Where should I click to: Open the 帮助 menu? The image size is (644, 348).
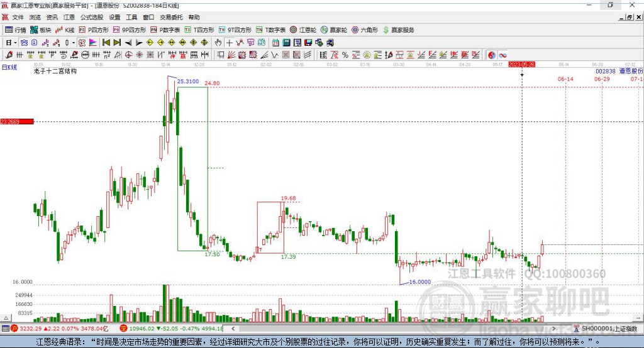[194, 17]
